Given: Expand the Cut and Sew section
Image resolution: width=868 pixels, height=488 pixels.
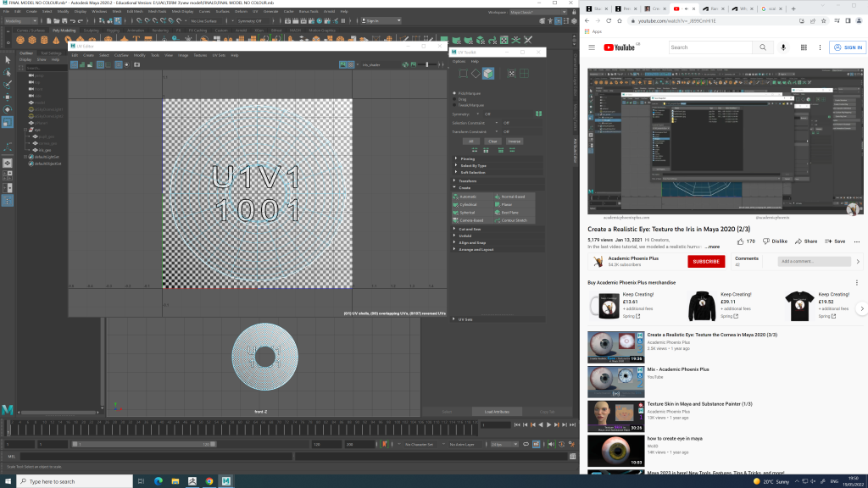Looking at the screenshot, I should pos(497,229).
